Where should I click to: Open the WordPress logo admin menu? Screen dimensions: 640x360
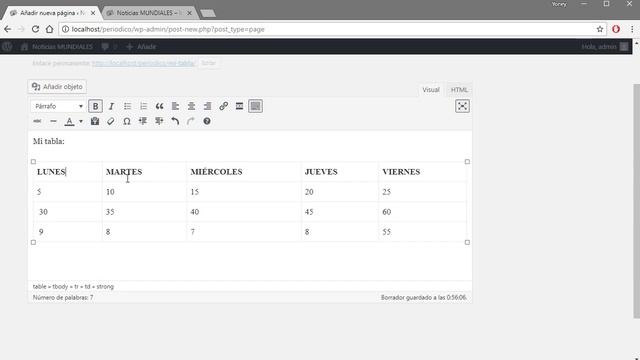pyautogui.click(x=7, y=47)
